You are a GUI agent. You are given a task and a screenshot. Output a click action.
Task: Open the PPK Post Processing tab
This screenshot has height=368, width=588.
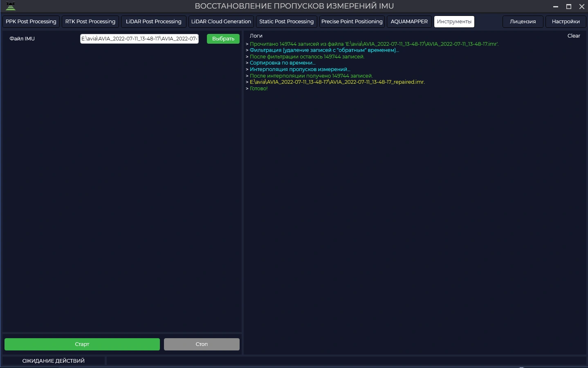tap(31, 22)
